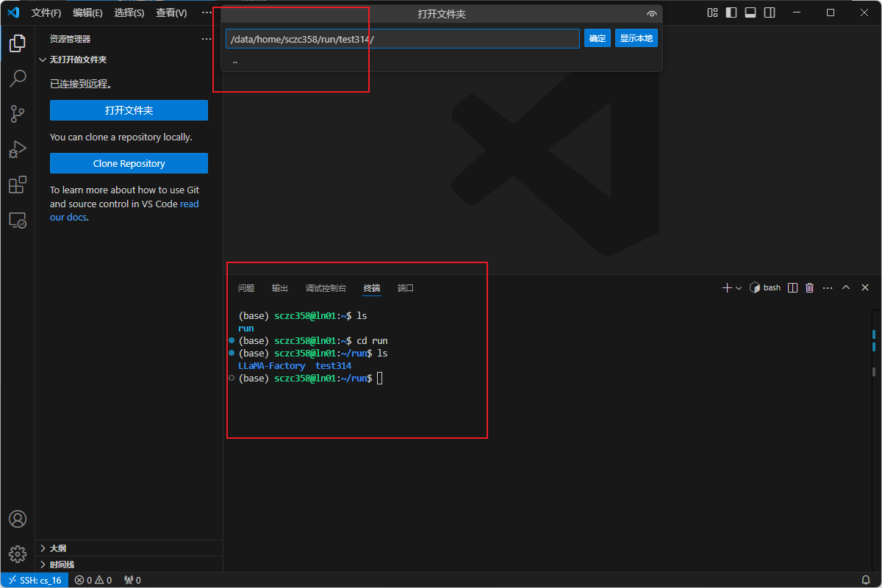Click the terminal cursor at prompt
882x588 pixels.
point(380,378)
